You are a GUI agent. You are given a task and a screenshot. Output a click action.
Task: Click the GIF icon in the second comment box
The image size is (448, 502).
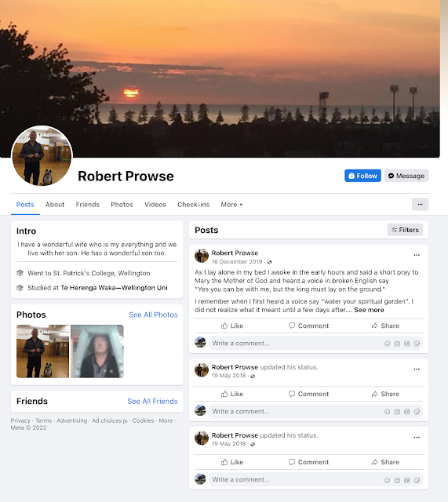point(407,412)
